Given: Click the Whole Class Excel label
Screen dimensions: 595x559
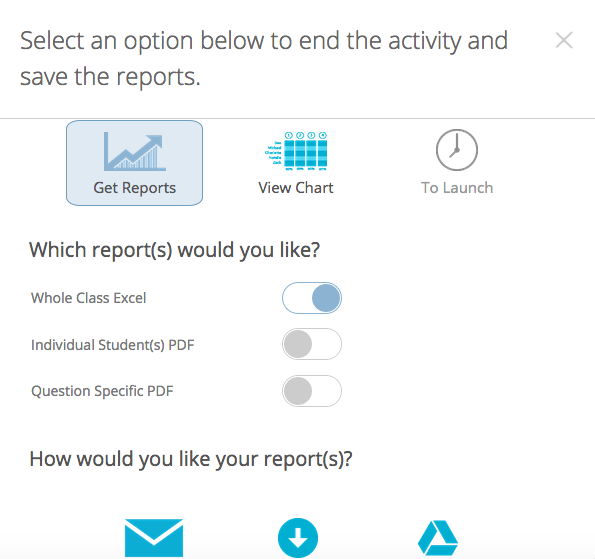Looking at the screenshot, I should pyautogui.click(x=88, y=298).
